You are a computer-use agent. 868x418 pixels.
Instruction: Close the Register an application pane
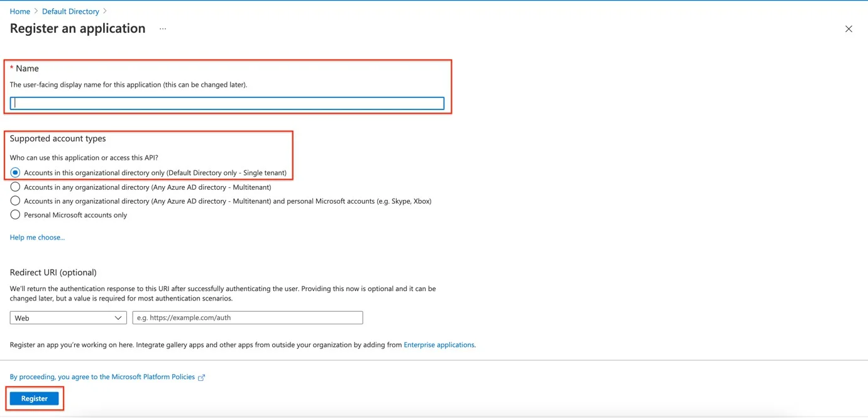(849, 29)
